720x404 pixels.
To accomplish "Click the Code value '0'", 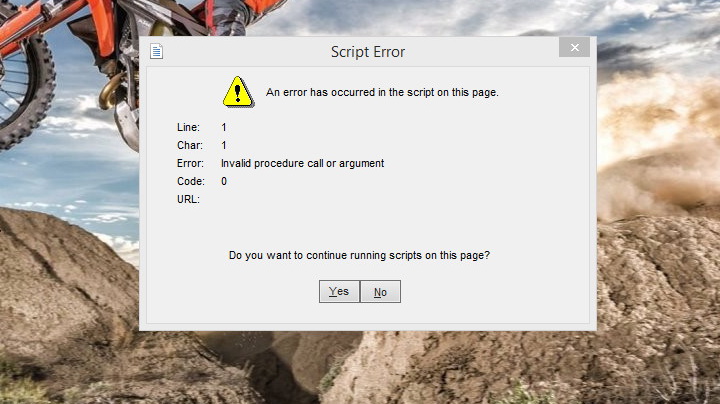I will 224,181.
